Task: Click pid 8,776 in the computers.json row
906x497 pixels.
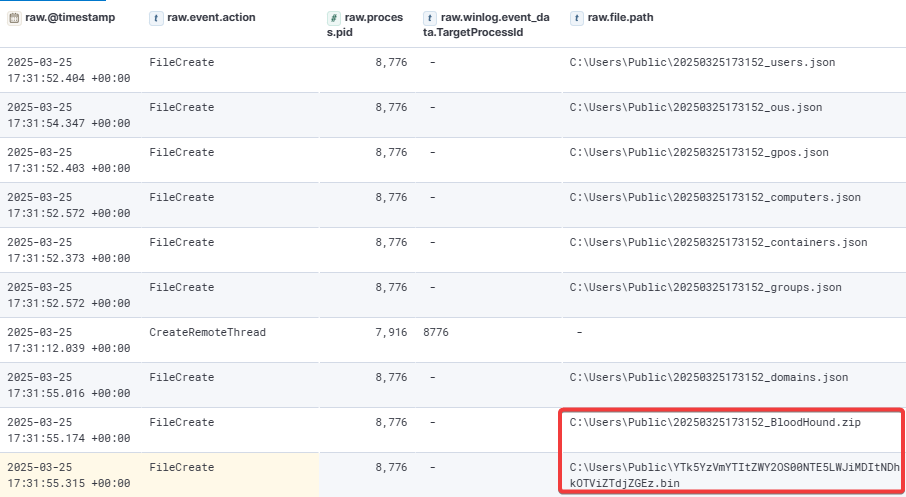Action: [x=391, y=197]
